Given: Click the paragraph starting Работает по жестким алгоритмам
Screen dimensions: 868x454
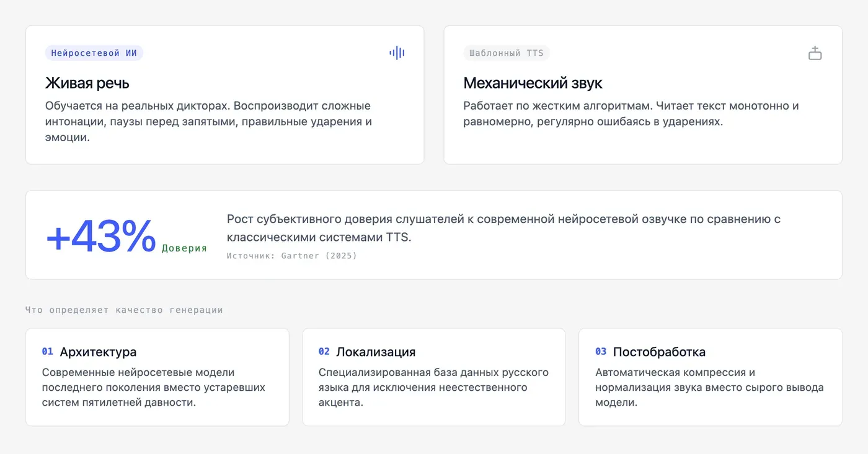Looking at the screenshot, I should [x=631, y=113].
